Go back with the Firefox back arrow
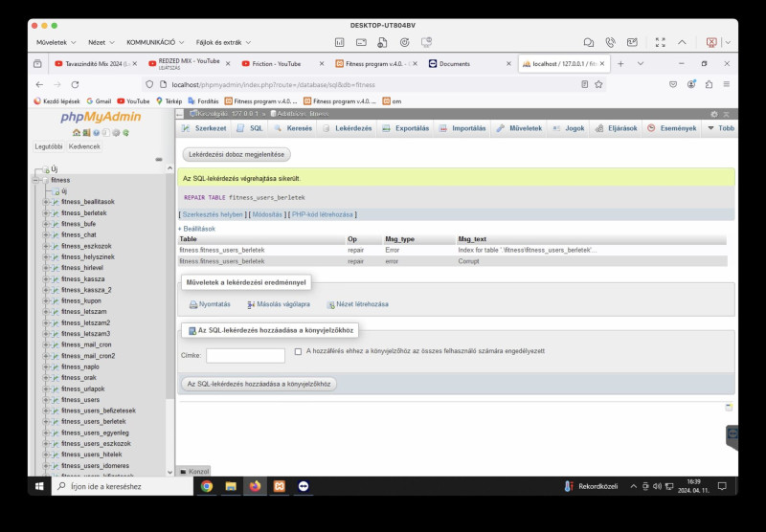Screen dimensions: 766x532 40,84
